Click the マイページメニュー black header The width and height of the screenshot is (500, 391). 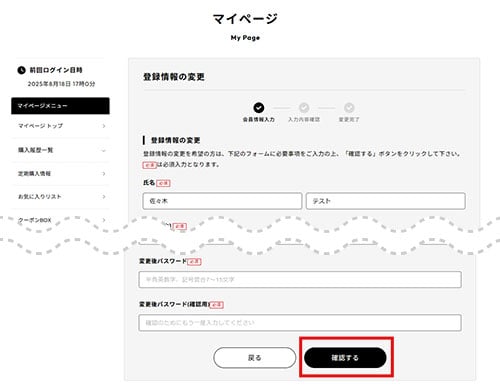click(x=60, y=106)
